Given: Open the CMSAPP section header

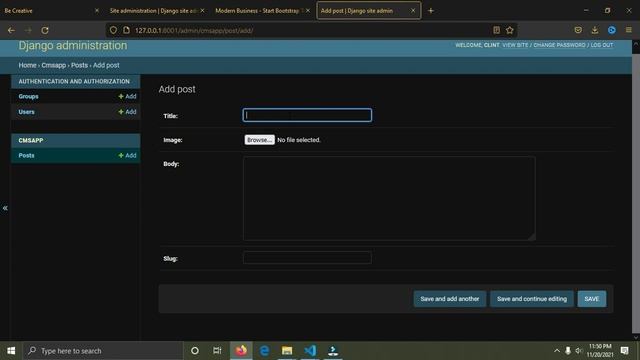Looking at the screenshot, I should tap(31, 140).
